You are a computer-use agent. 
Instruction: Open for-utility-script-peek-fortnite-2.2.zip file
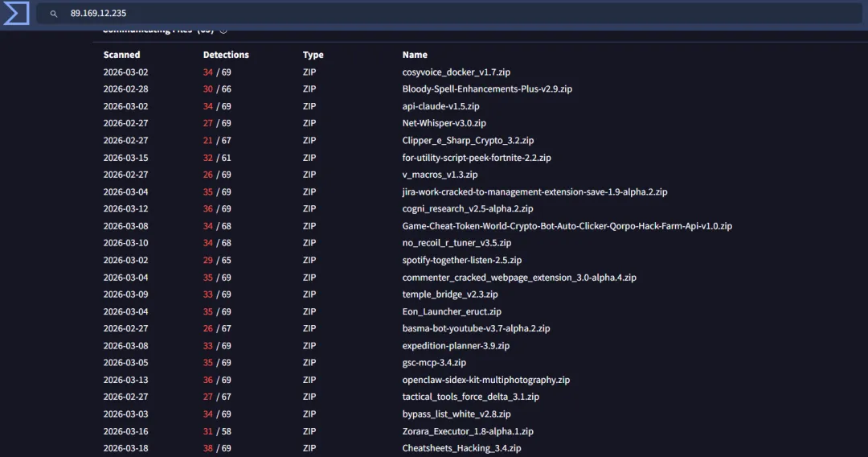(x=477, y=158)
